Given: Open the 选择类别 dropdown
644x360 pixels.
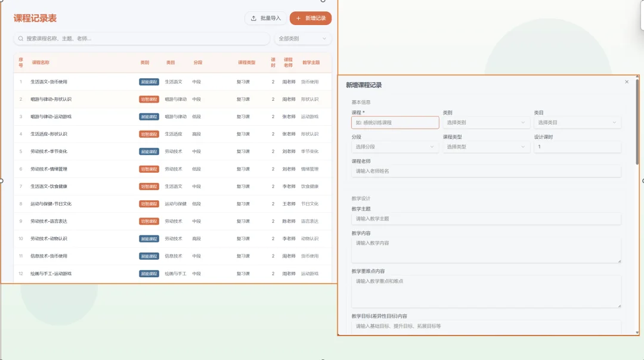Looking at the screenshot, I should click(x=486, y=122).
